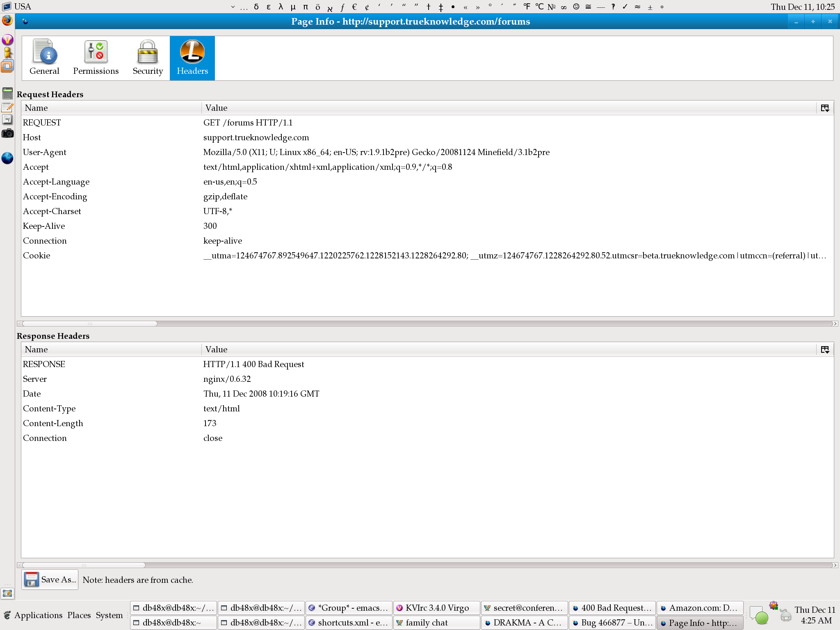Insert the bullet • symbol from palette

[x=453, y=7]
